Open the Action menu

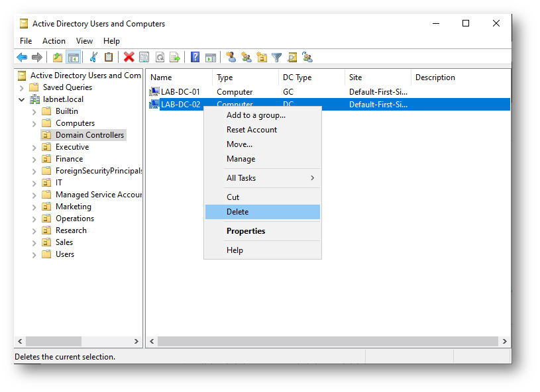pos(54,41)
